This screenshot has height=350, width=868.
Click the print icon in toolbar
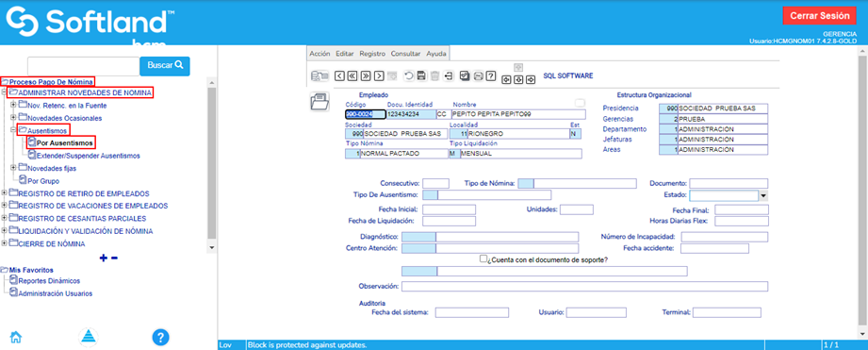click(x=477, y=75)
